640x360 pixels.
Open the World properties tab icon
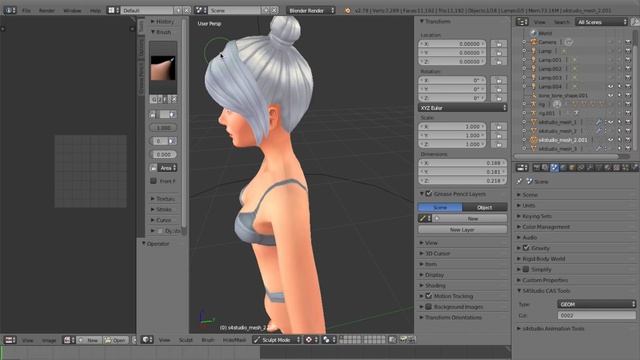click(x=563, y=168)
